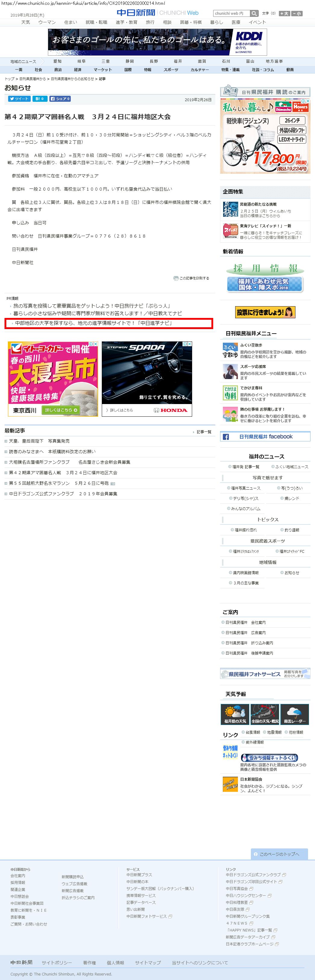Click the Facebook share button
The image size is (315, 980).
60,99
